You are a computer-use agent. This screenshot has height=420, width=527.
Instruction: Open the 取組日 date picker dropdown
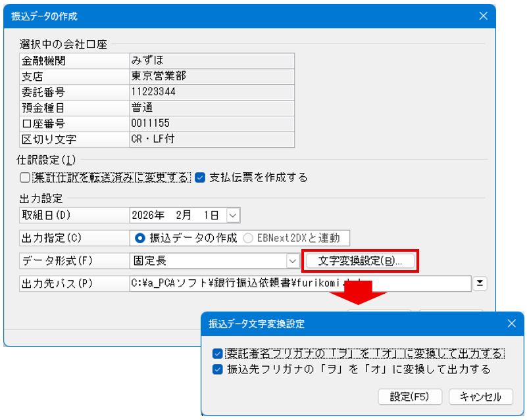tap(234, 215)
